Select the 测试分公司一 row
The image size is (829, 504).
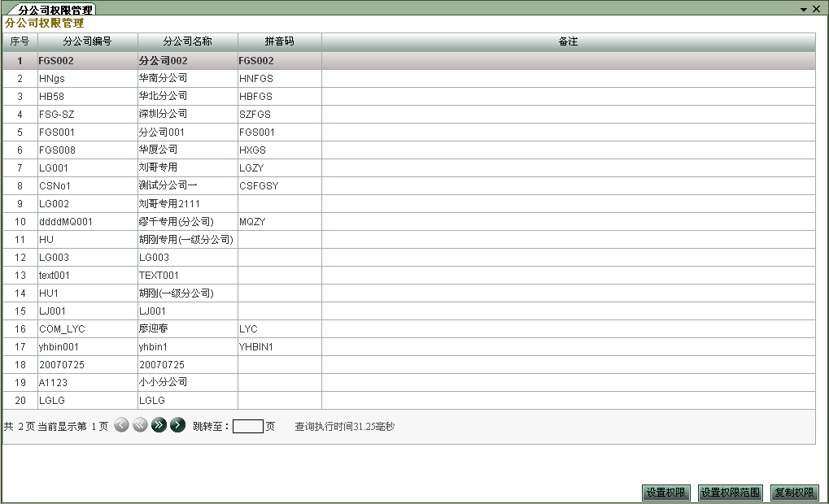[186, 185]
